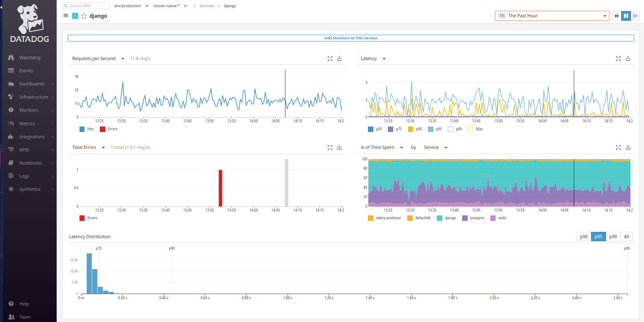Screen dimensions: 644x322
Task: Click the Infrastructure sidebar icon
Action: click(11, 97)
